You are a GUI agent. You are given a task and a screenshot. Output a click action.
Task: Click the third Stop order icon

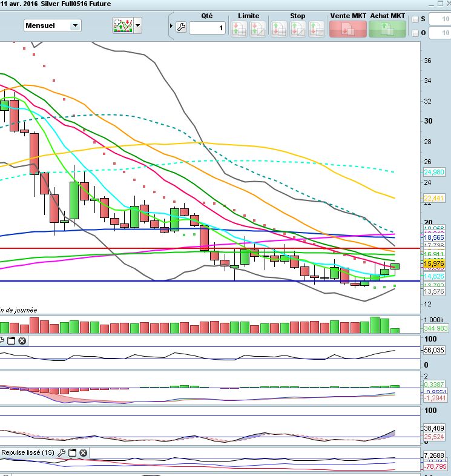click(317, 29)
